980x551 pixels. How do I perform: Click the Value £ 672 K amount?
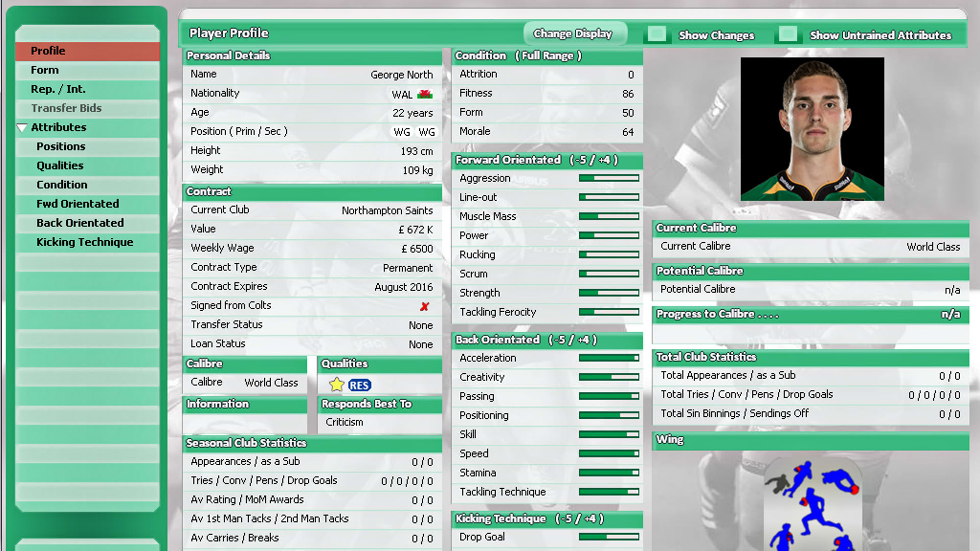415,230
